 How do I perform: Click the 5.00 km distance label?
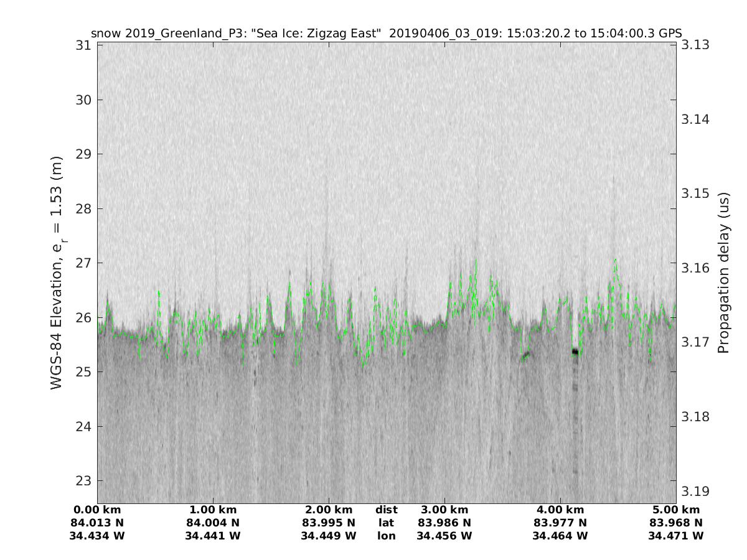tap(675, 510)
